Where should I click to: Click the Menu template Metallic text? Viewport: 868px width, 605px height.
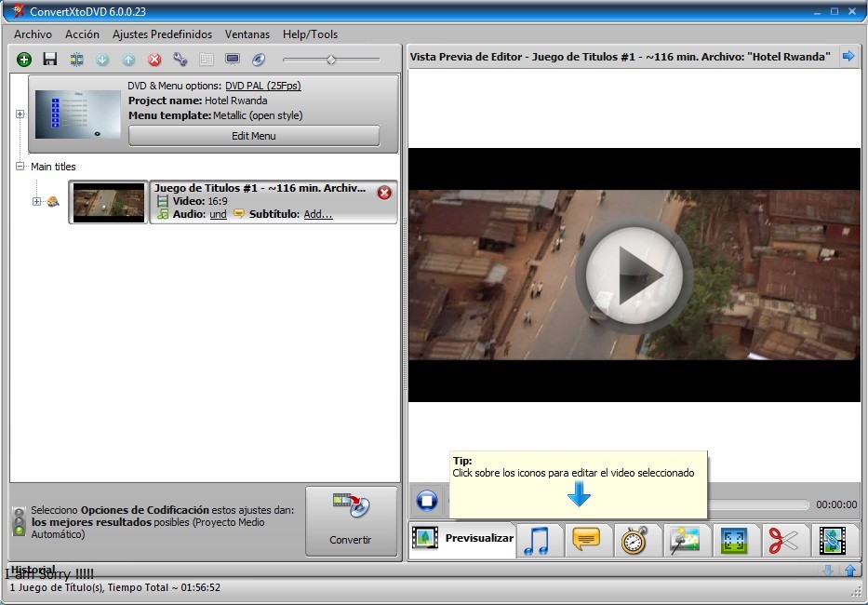(216, 115)
